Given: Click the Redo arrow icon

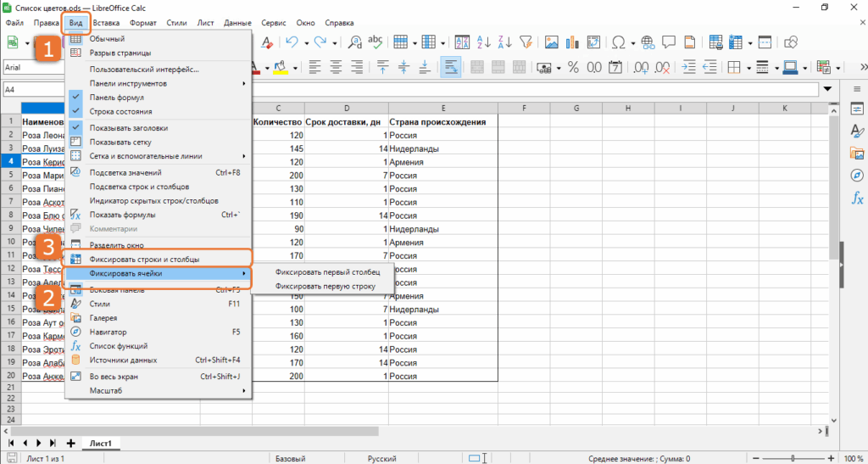Looking at the screenshot, I should point(320,42).
